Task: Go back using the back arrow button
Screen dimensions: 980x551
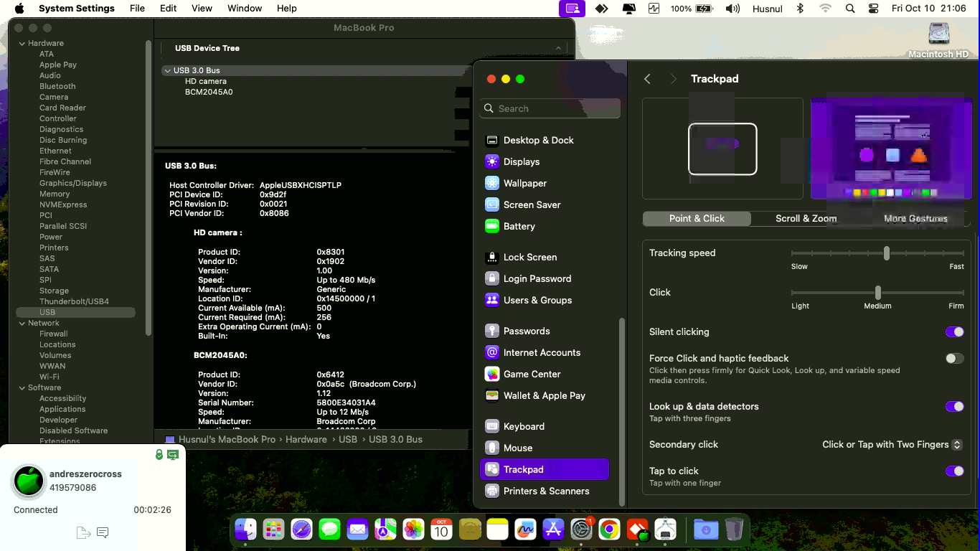Action: [647, 80]
